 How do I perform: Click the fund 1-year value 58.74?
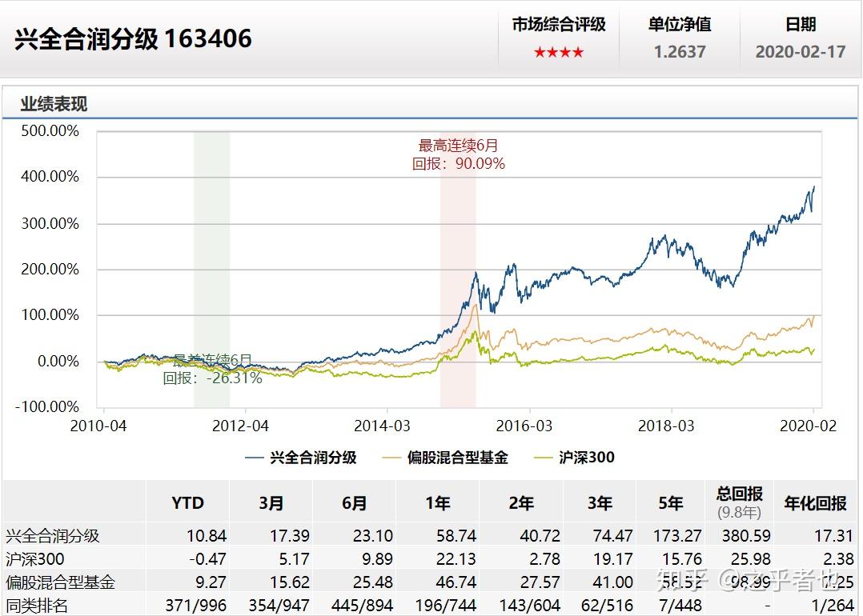tap(456, 536)
